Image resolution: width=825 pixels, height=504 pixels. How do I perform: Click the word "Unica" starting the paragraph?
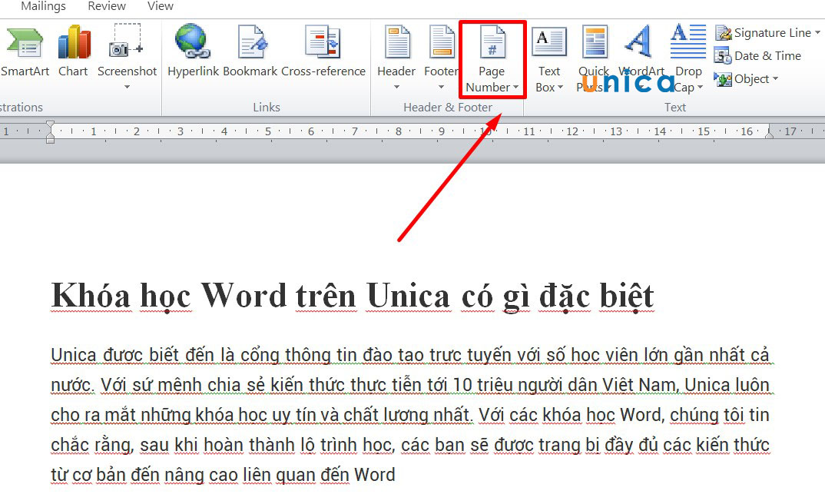click(x=74, y=355)
